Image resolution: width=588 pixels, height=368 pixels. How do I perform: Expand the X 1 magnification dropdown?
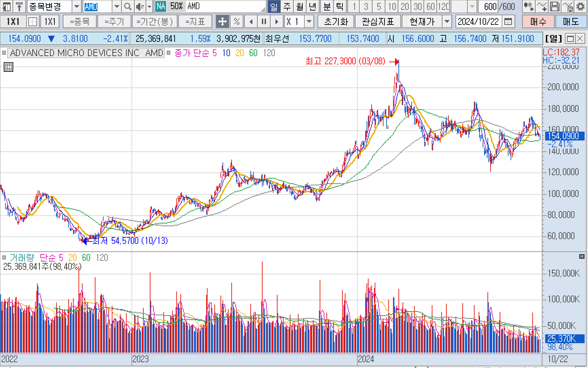click(x=309, y=22)
